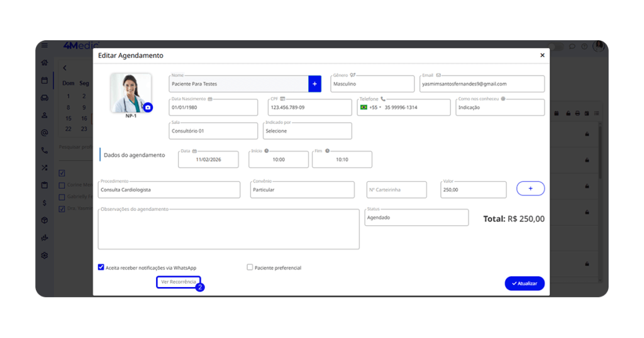The height and width of the screenshot is (338, 644).
Task: Open the Gênero dropdown showing Masculino
Action: (x=372, y=84)
